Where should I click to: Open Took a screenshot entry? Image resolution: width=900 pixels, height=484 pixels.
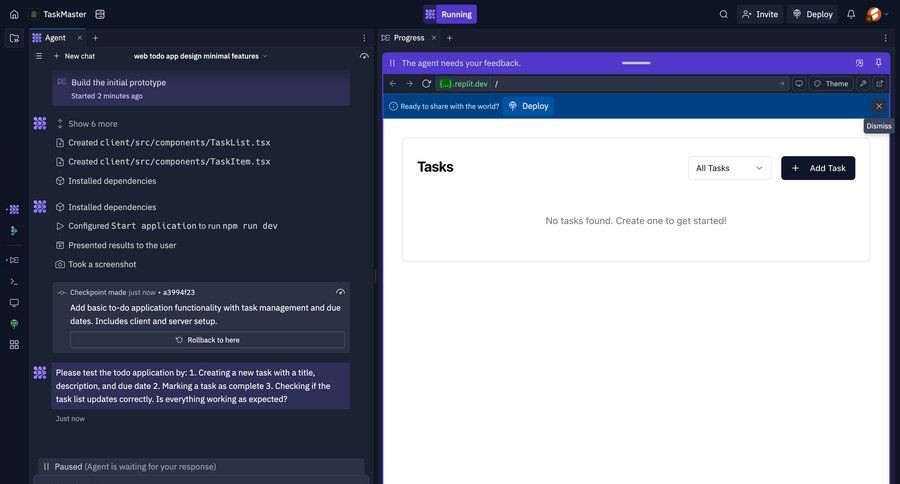point(96,265)
